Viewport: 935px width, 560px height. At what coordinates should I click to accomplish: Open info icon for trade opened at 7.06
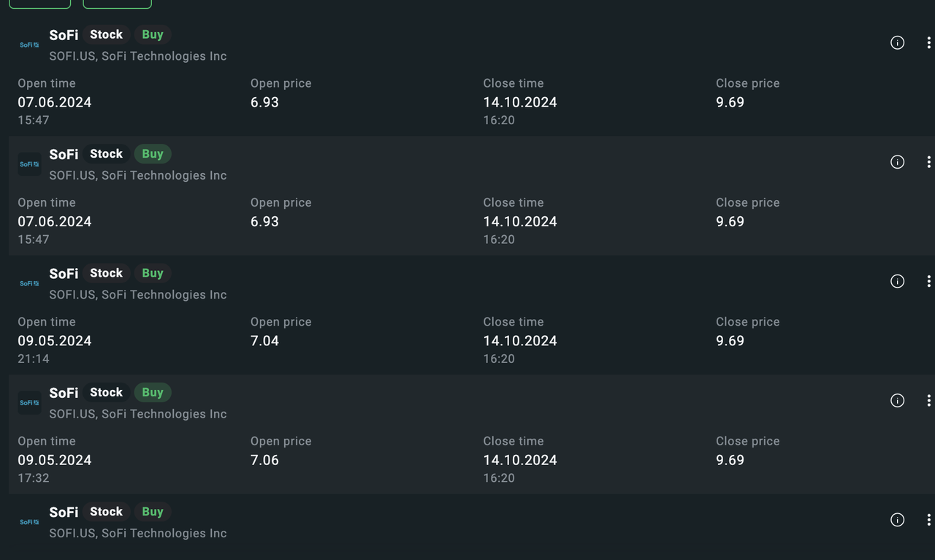tap(897, 400)
